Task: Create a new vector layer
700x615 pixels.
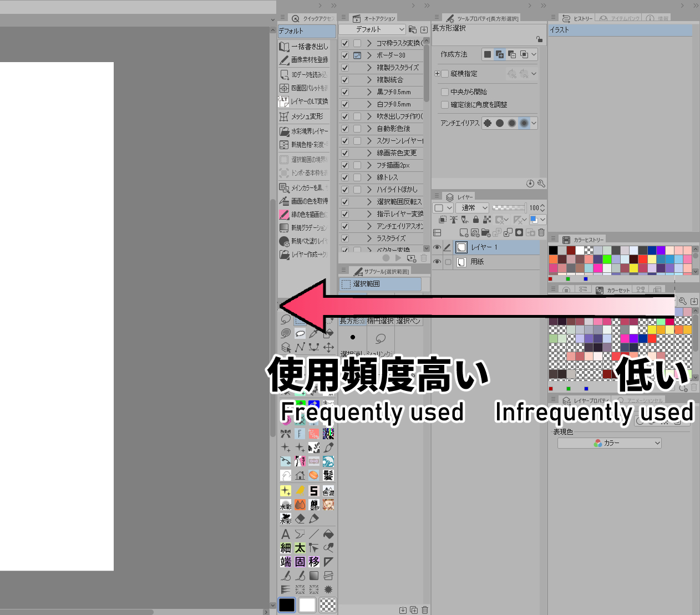Action: pyautogui.click(x=475, y=233)
